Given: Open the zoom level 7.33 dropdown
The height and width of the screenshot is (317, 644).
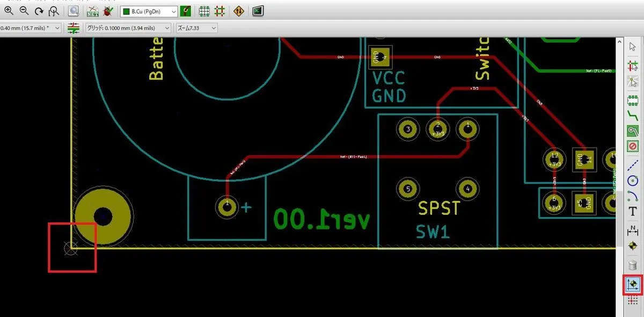Looking at the screenshot, I should point(196,28).
